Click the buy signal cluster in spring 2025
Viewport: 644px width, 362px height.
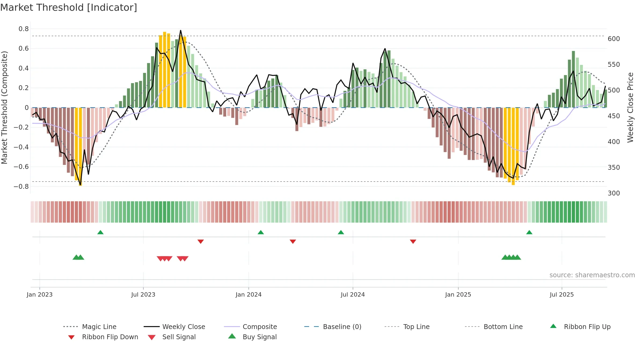coord(511,257)
